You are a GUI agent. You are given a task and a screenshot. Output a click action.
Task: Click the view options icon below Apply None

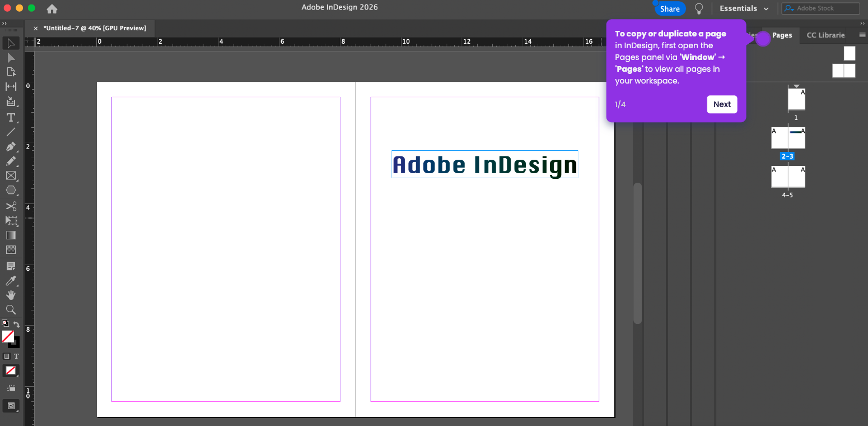(11, 388)
